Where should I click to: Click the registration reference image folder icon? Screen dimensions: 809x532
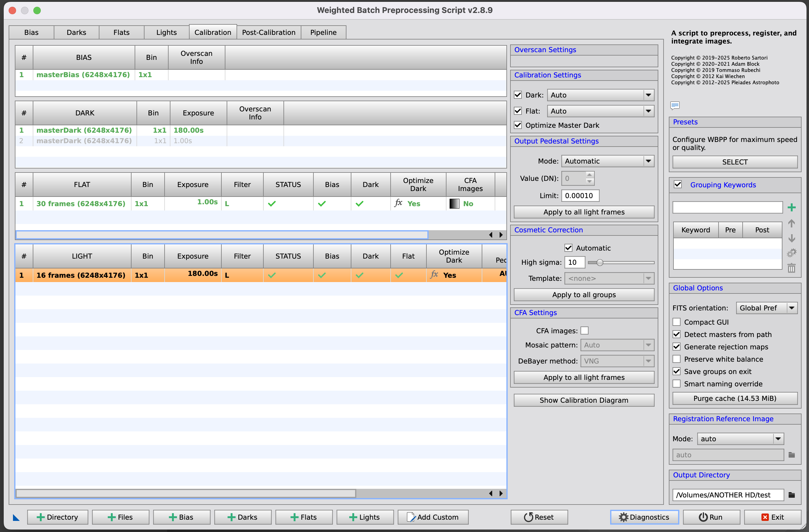click(791, 455)
